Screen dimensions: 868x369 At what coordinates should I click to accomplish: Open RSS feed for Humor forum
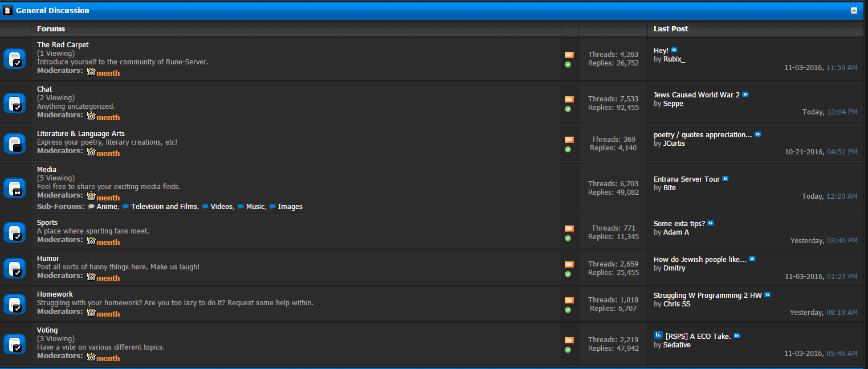[x=569, y=264]
